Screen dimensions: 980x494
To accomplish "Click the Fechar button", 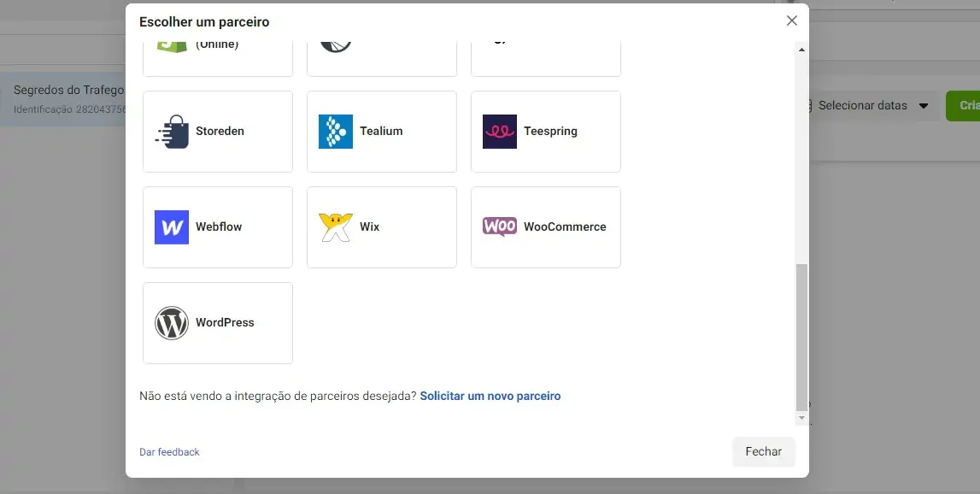I will coord(764,451).
